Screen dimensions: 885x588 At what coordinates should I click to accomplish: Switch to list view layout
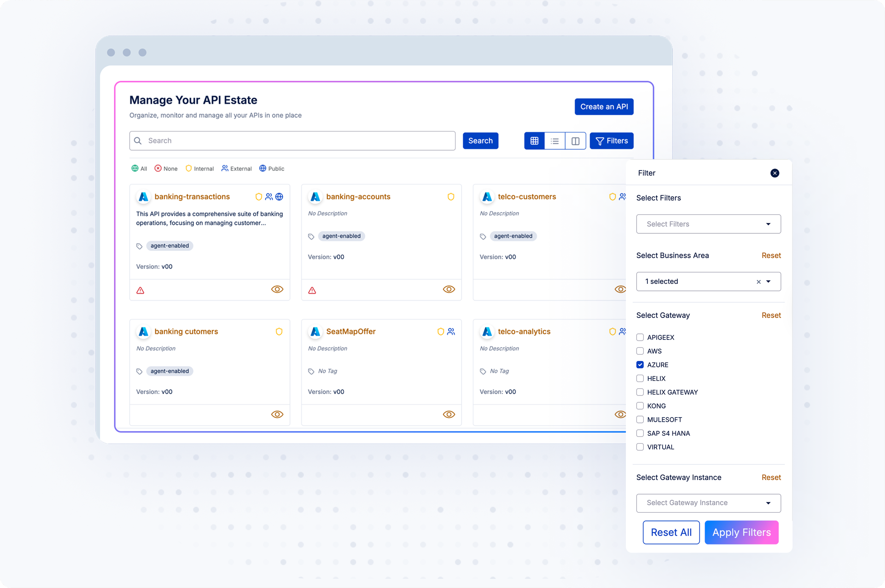(x=555, y=141)
